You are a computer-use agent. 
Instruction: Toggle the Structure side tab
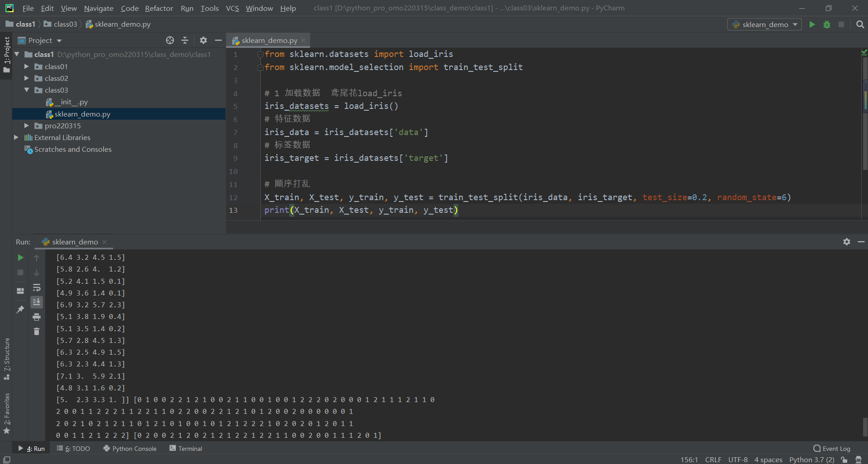(6, 359)
